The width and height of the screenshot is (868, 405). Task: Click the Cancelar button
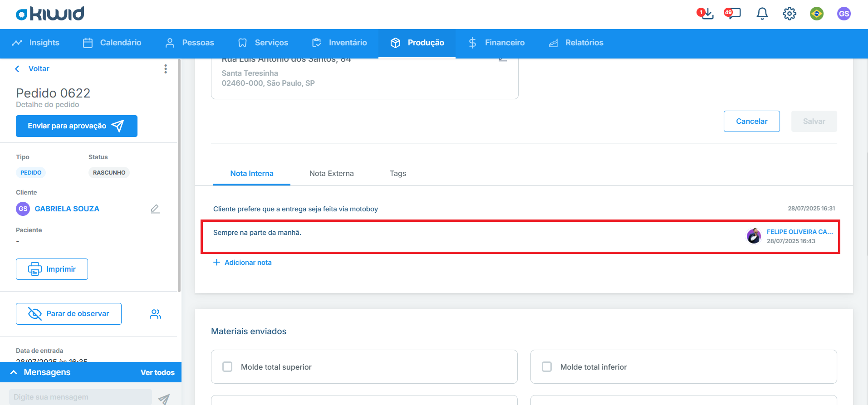(x=752, y=121)
